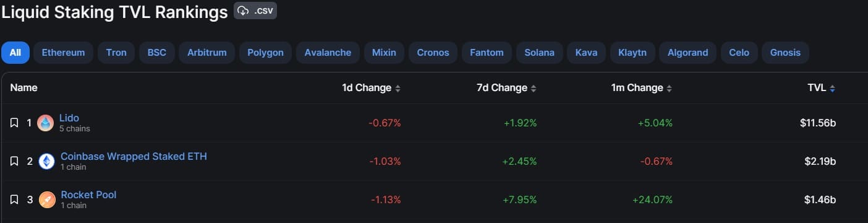This screenshot has width=868, height=223.
Task: Bookmark Coinbase Wrapped Staked ETH row
Action: [x=14, y=162]
